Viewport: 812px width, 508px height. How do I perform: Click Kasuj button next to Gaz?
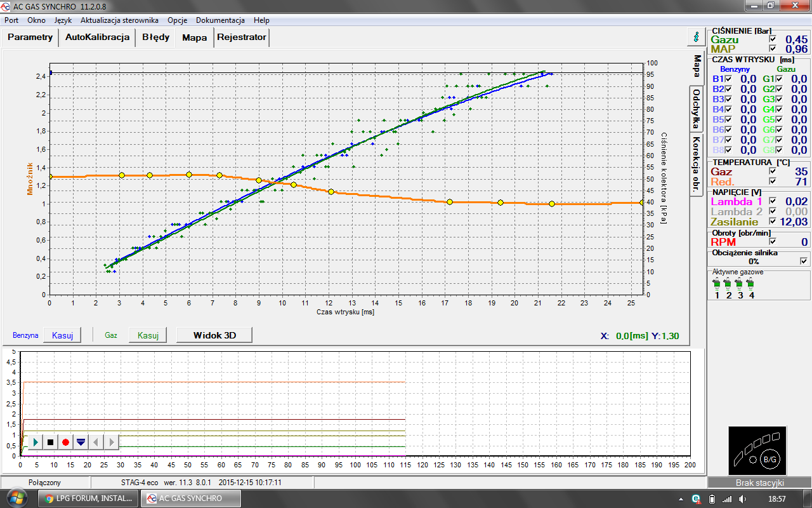148,335
